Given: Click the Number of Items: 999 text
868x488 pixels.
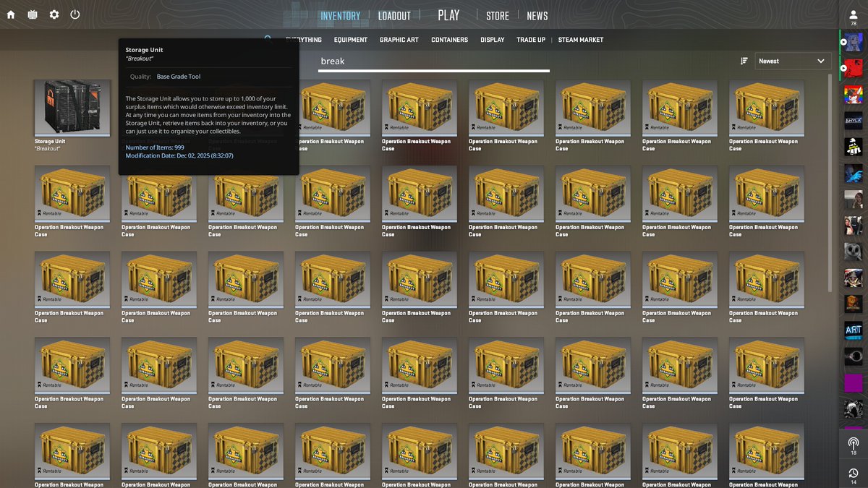Looking at the screenshot, I should (x=155, y=147).
